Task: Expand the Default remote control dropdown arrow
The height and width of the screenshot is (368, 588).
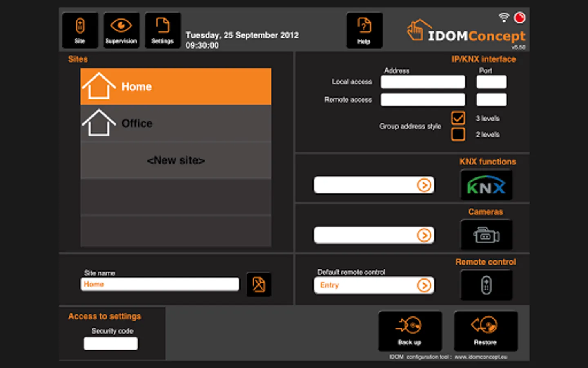Action: pos(424,285)
